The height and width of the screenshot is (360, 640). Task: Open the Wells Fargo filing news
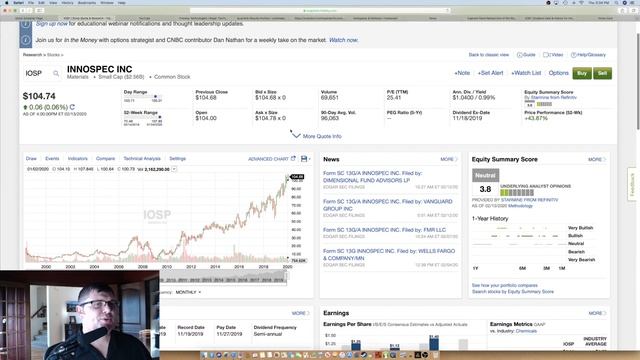coord(389,255)
